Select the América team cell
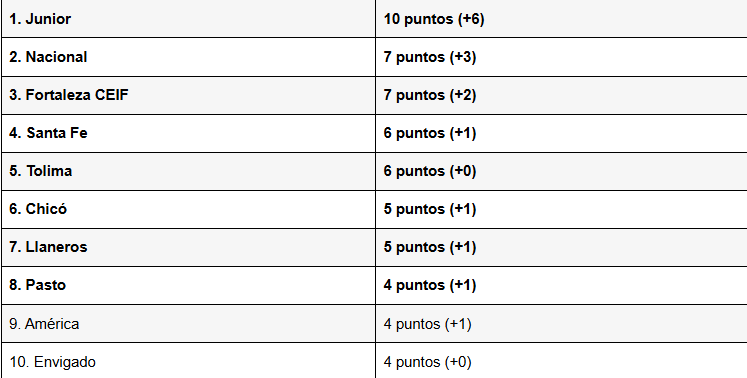Viewport: 747px width, 378px height. [x=189, y=324]
